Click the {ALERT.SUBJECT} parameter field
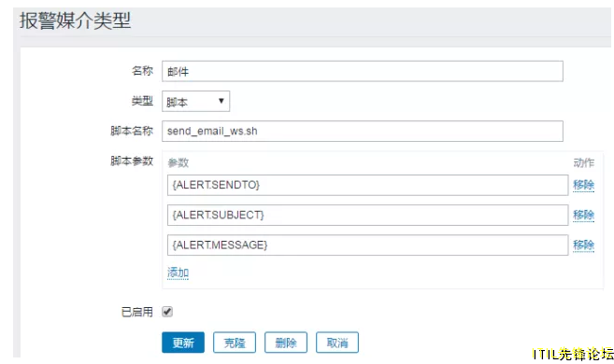 click(367, 215)
